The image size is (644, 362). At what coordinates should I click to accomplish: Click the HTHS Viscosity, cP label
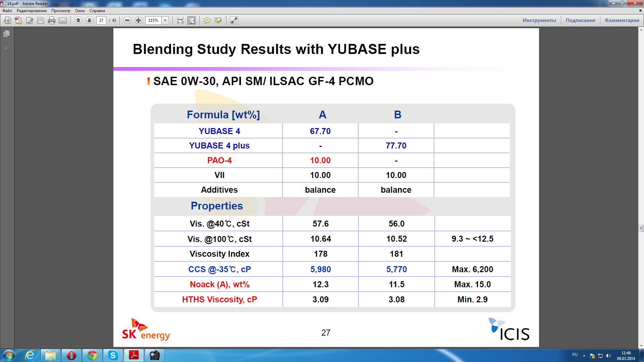click(220, 299)
